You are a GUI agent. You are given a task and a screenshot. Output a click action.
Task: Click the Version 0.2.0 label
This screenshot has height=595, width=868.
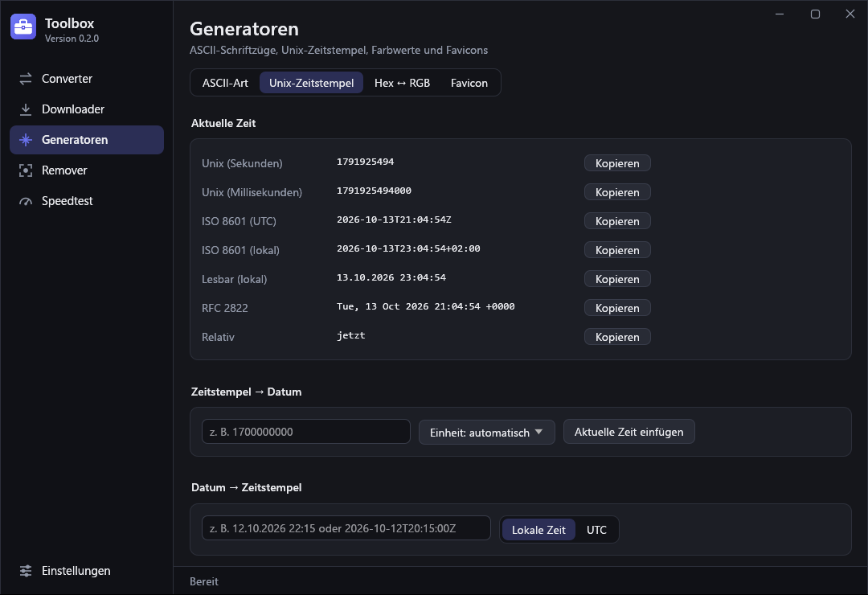[72, 39]
